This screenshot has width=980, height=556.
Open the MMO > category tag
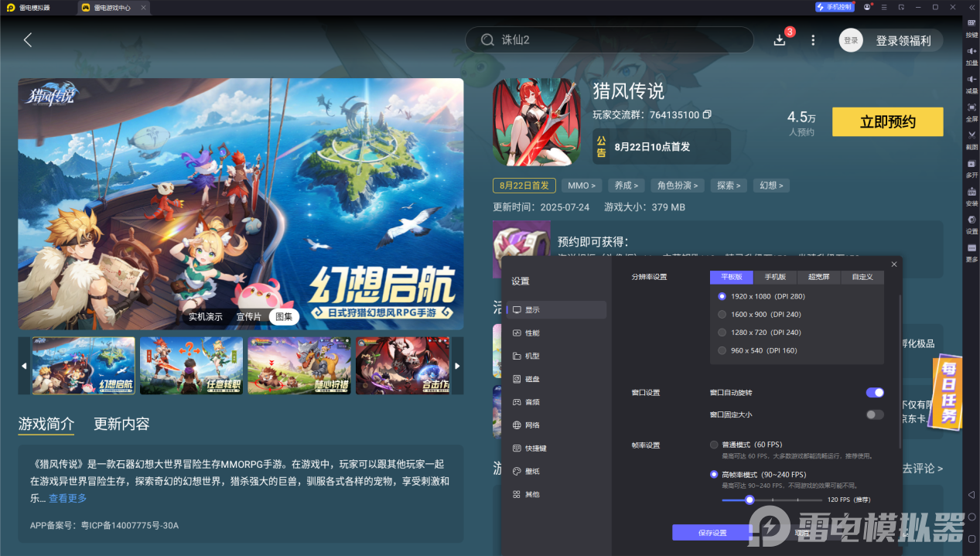(582, 186)
